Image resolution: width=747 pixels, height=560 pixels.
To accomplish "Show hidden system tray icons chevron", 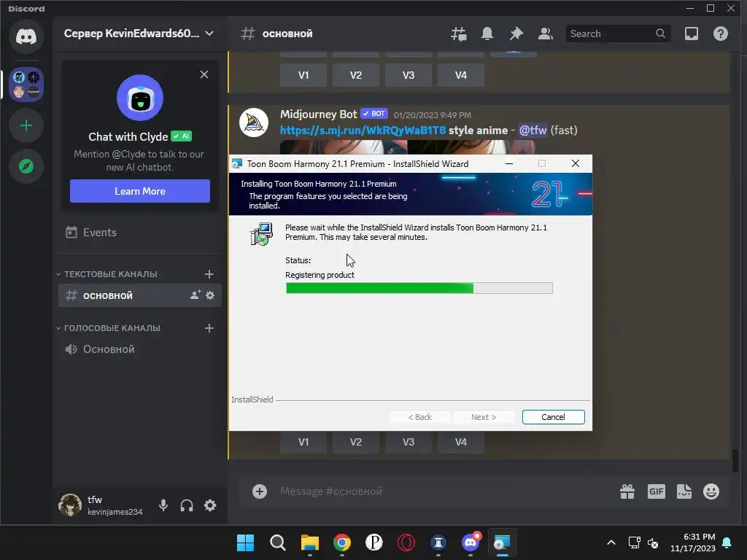I will coord(611,542).
